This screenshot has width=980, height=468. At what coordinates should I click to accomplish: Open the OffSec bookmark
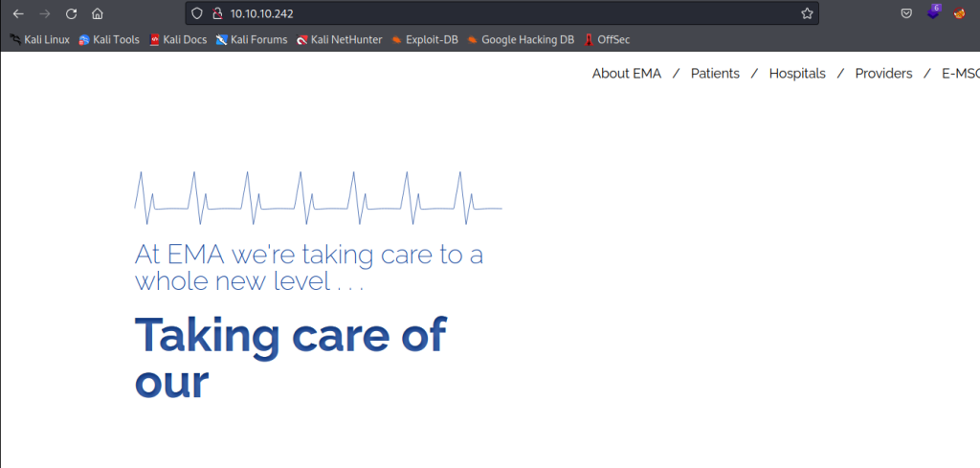pyautogui.click(x=607, y=39)
